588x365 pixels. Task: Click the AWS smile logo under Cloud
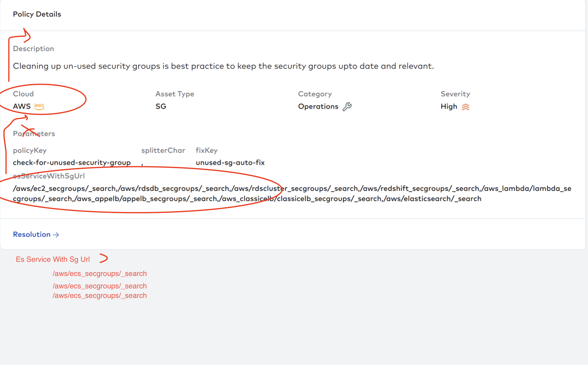tap(39, 106)
